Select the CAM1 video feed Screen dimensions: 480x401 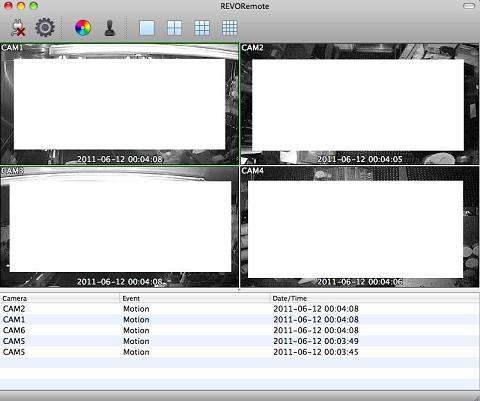click(x=119, y=104)
